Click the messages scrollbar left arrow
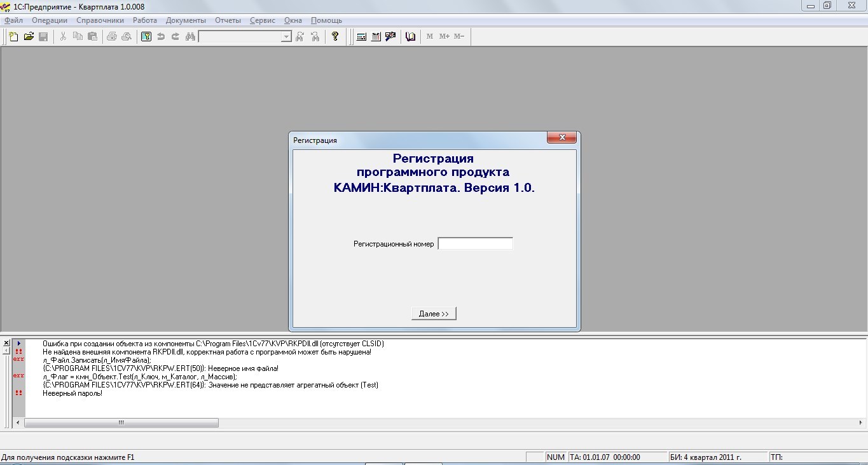This screenshot has width=868, height=465. point(18,422)
